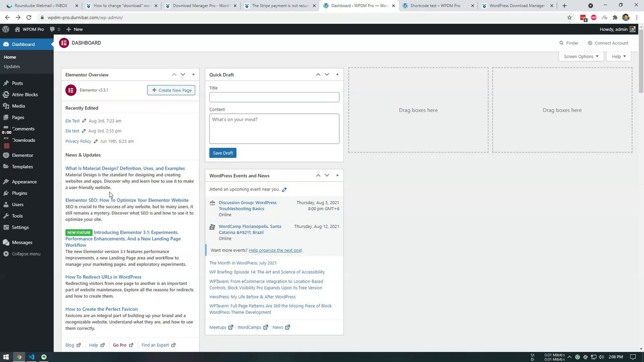
Task: Collapse WordPress Events and News panel
Action: click(x=337, y=175)
